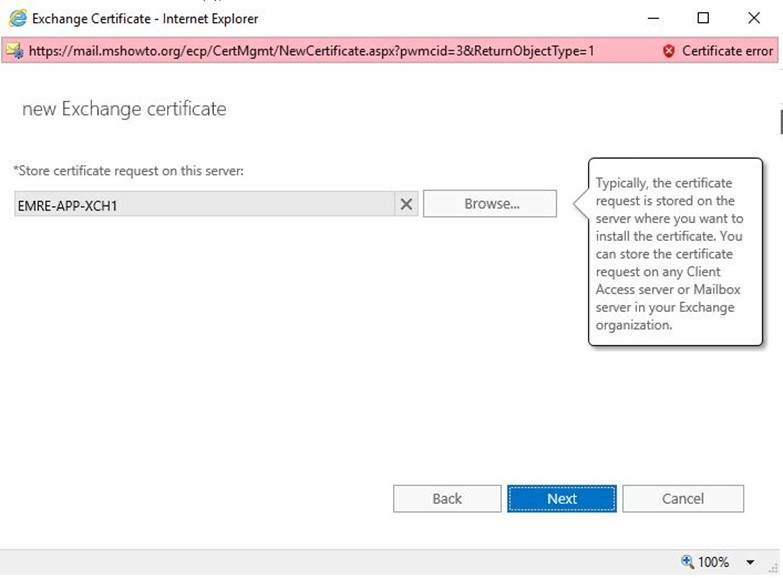The width and height of the screenshot is (783, 578).
Task: Click the mail page icon beside URL
Action: pos(14,50)
